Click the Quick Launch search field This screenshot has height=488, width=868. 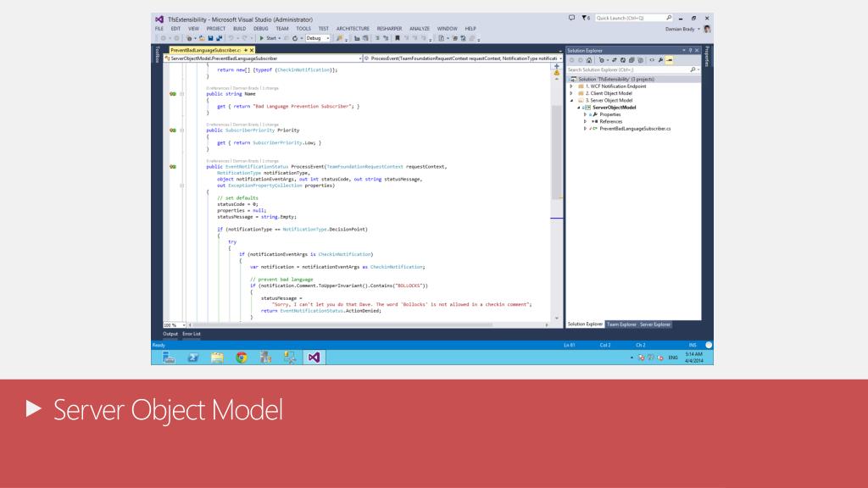pos(632,18)
